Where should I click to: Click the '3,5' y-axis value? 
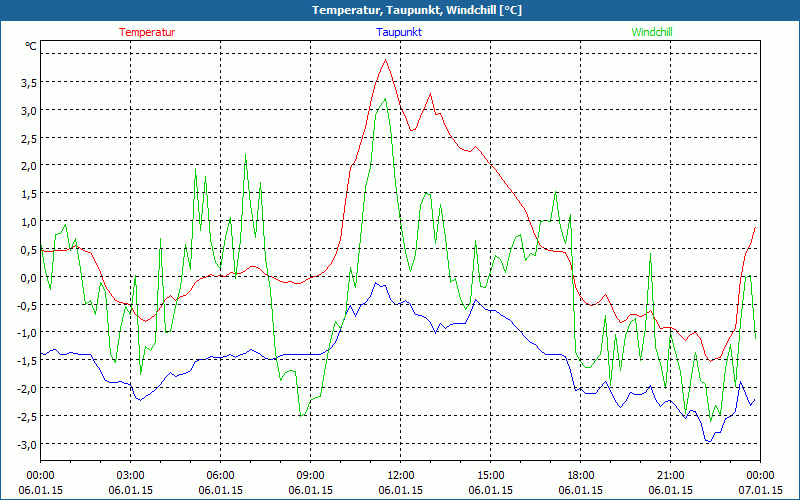(x=28, y=83)
